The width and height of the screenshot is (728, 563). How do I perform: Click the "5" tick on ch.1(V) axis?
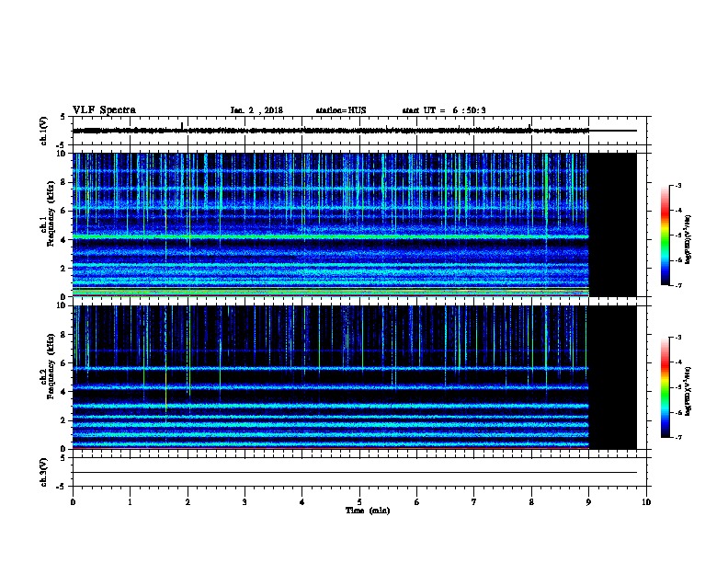pyautogui.click(x=63, y=117)
